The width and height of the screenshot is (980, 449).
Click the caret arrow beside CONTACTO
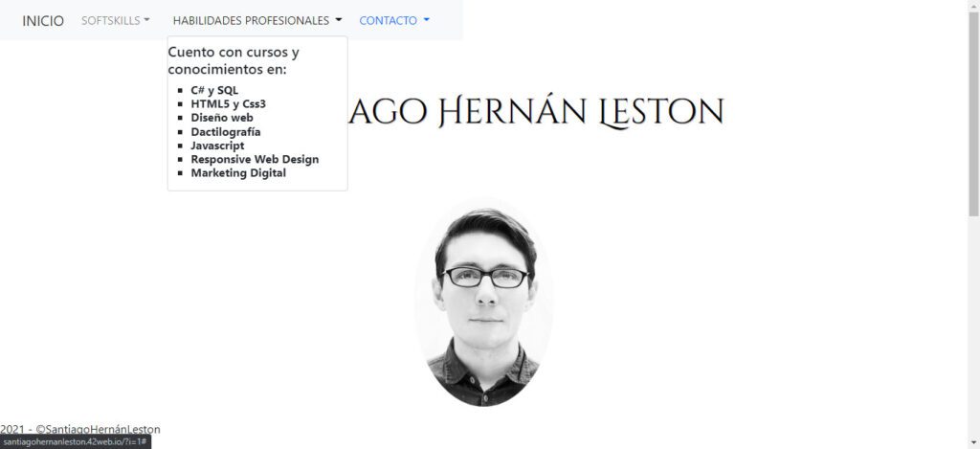(x=427, y=20)
